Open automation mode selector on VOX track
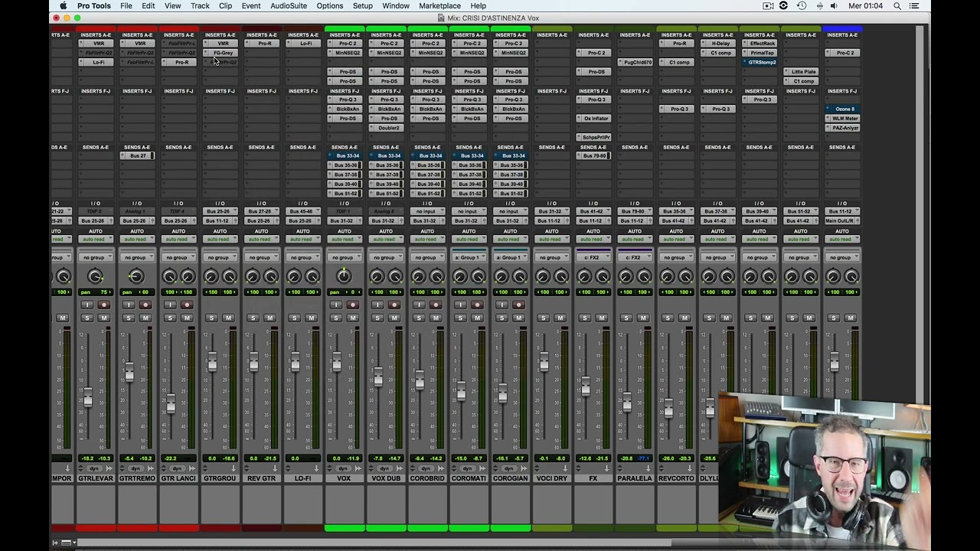This screenshot has height=551, width=980. point(344,240)
